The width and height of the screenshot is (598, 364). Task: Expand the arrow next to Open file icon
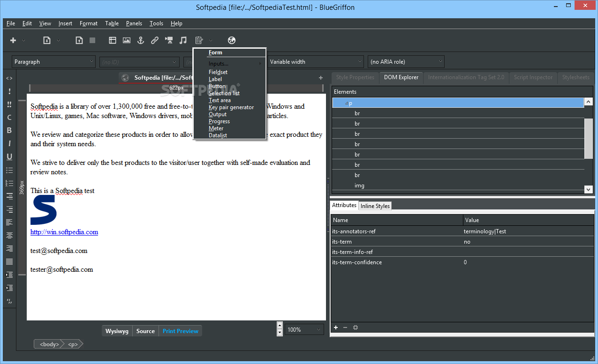(x=58, y=40)
